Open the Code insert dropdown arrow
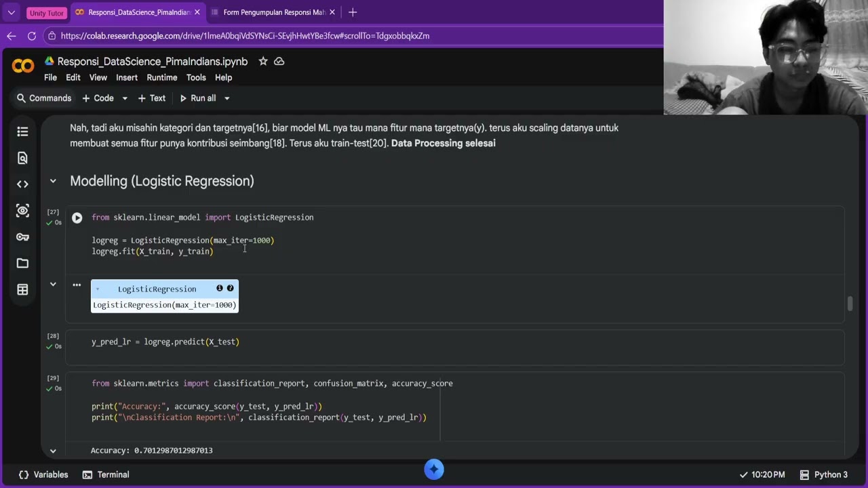 point(125,98)
